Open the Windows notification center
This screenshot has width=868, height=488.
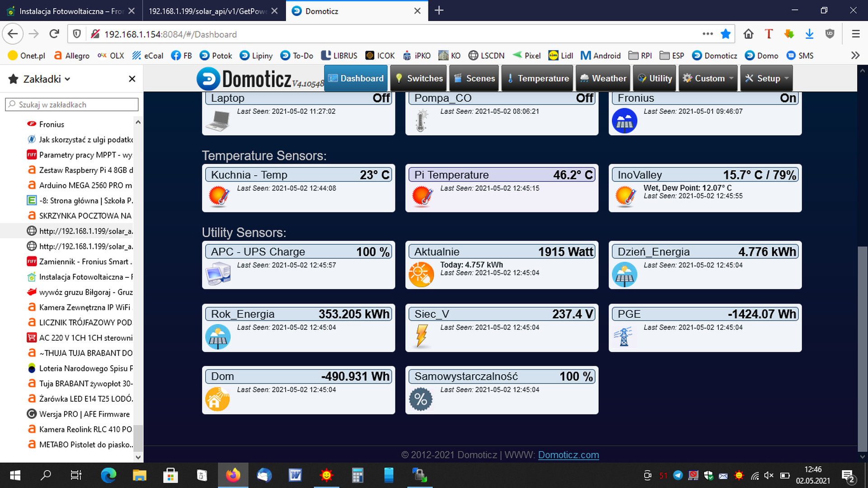(x=848, y=475)
